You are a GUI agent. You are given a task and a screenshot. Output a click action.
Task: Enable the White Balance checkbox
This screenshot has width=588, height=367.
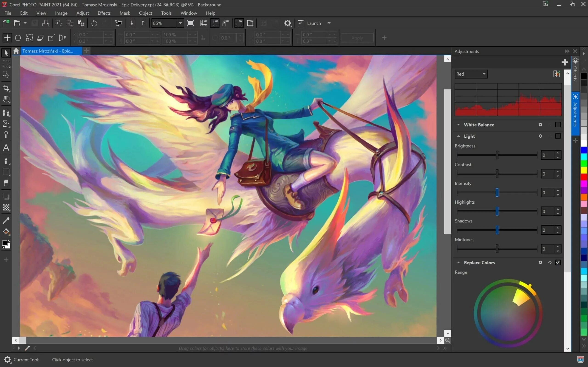pyautogui.click(x=558, y=125)
